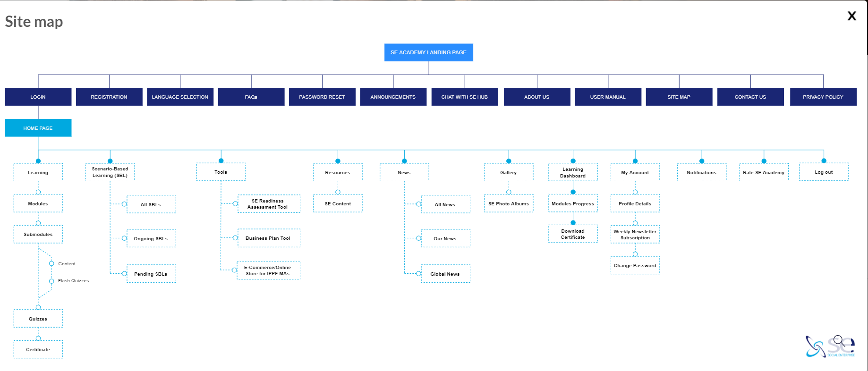Open the Quizzes node

pyautogui.click(x=38, y=319)
